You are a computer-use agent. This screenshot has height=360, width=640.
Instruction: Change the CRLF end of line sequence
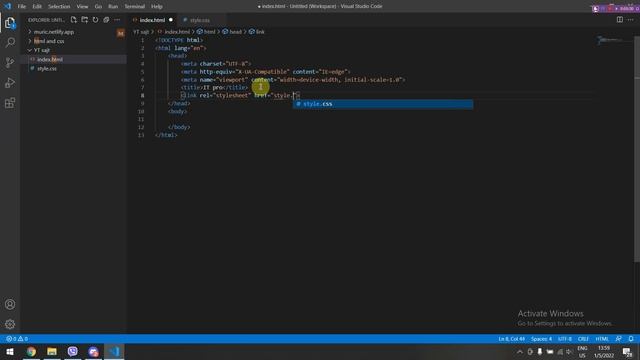pos(583,339)
